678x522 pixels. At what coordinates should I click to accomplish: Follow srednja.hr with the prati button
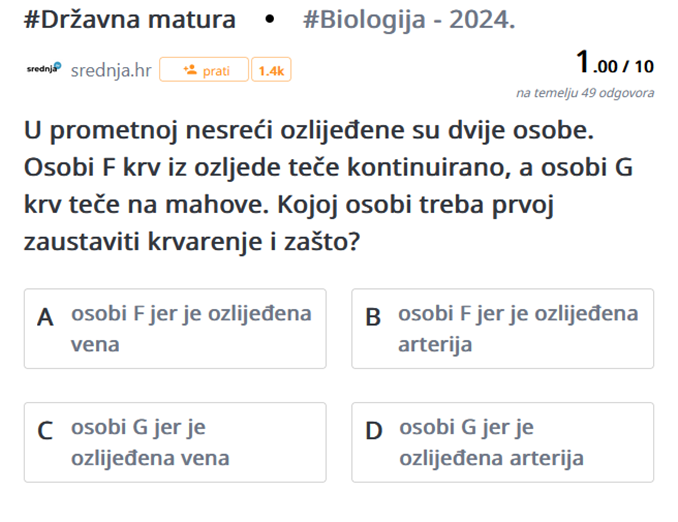(204, 70)
